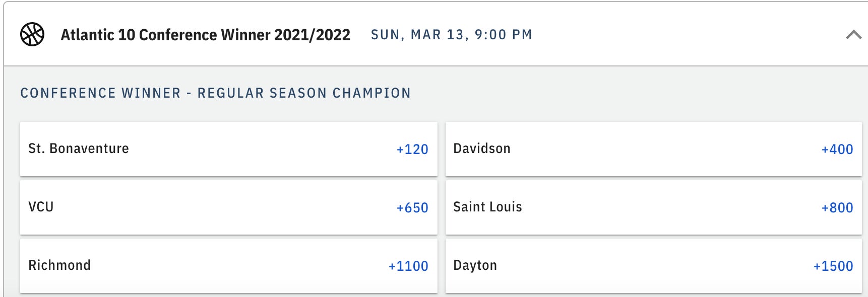868x297 pixels.
Task: Click the +1500 odds value
Action: (833, 266)
